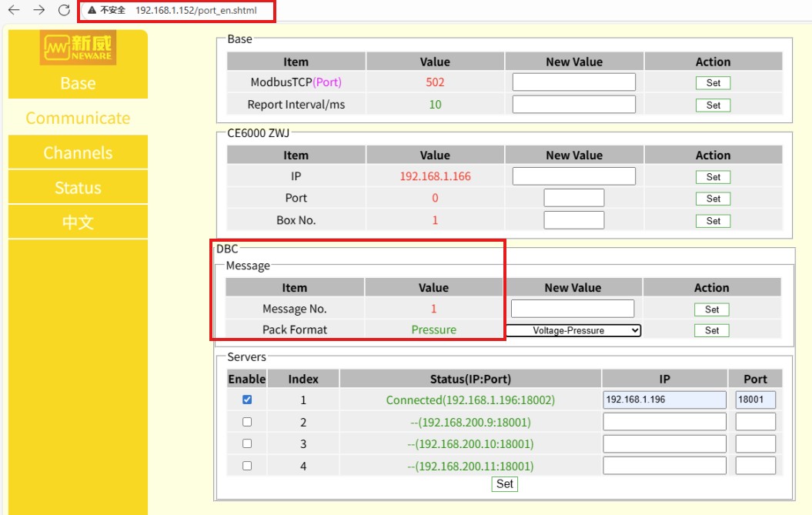
Task: Click the browser back arrow
Action: pos(14,11)
